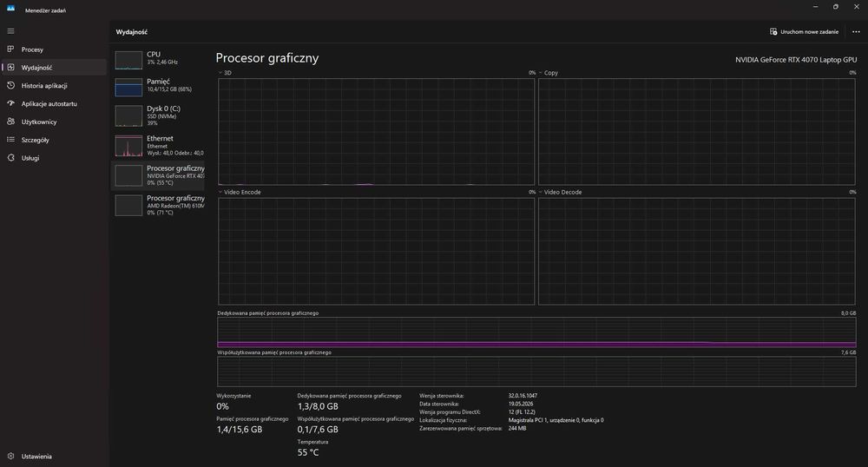Click the Uruchom nowe zadanie icon
868x467 pixels.
pyautogui.click(x=773, y=31)
